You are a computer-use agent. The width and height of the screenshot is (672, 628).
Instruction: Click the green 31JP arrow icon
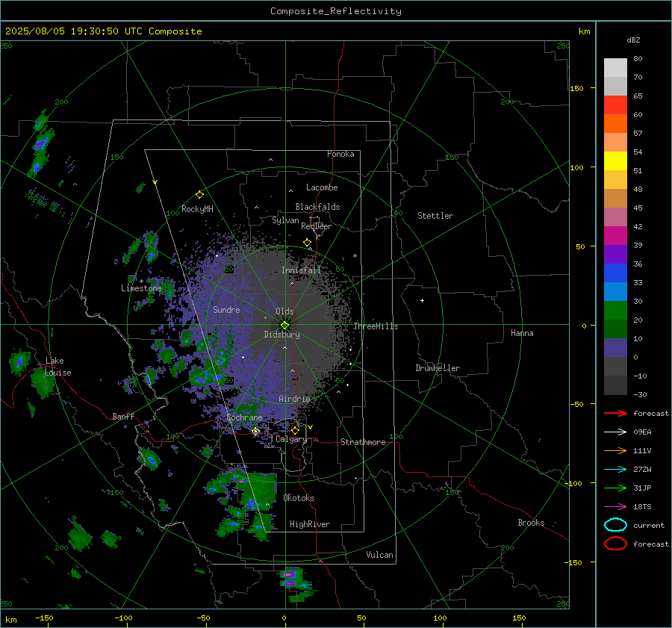point(615,488)
